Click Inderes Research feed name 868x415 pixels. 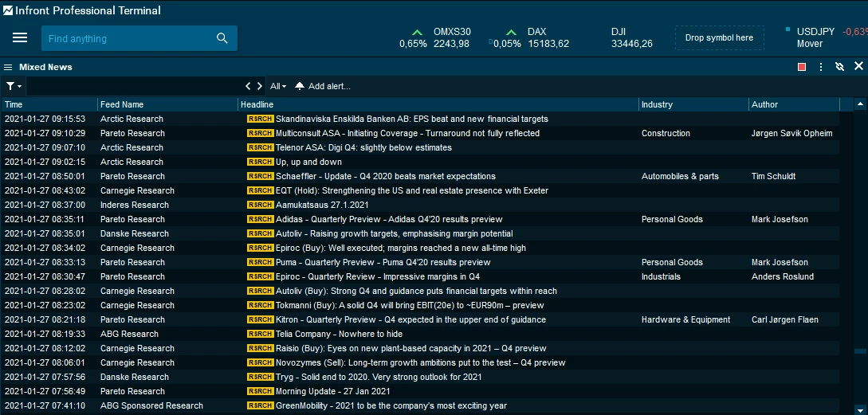pos(135,205)
